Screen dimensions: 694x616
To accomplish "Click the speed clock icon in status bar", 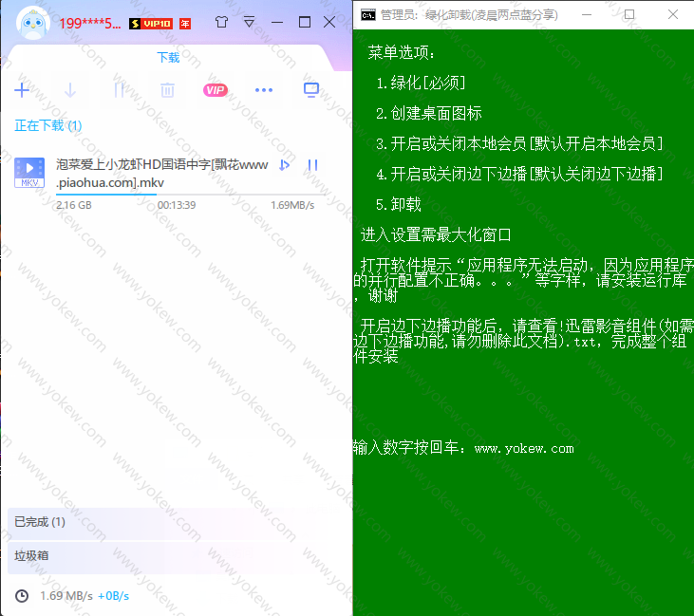I will (x=22, y=596).
